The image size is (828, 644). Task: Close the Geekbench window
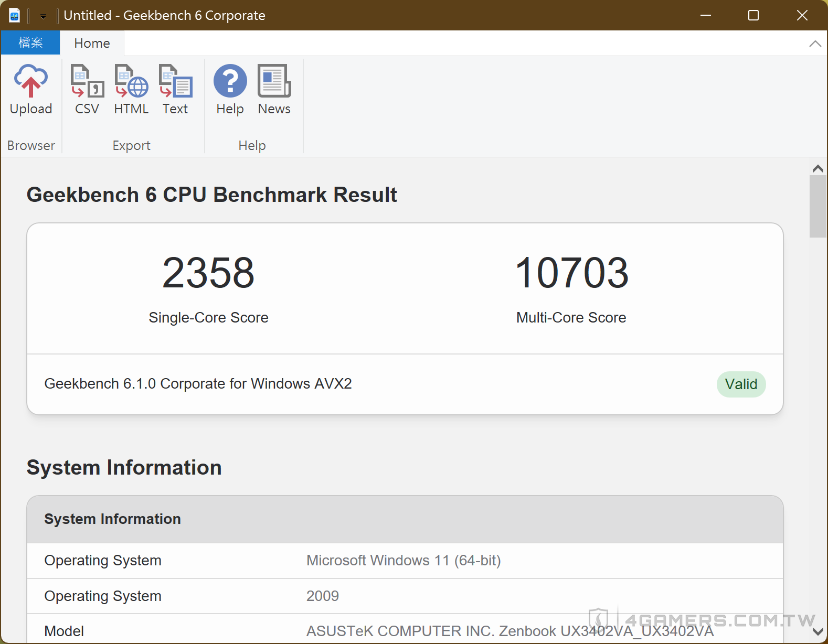[802, 15]
